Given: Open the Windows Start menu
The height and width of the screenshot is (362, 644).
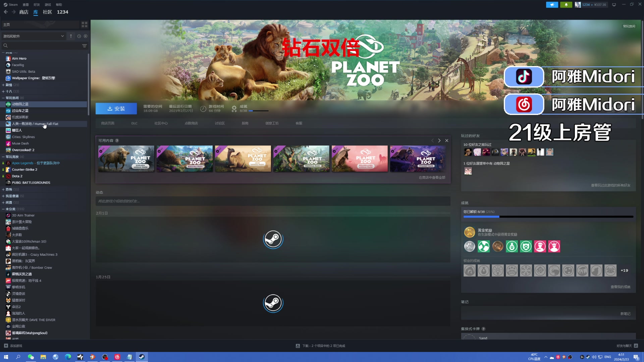Looking at the screenshot, I should point(6,357).
